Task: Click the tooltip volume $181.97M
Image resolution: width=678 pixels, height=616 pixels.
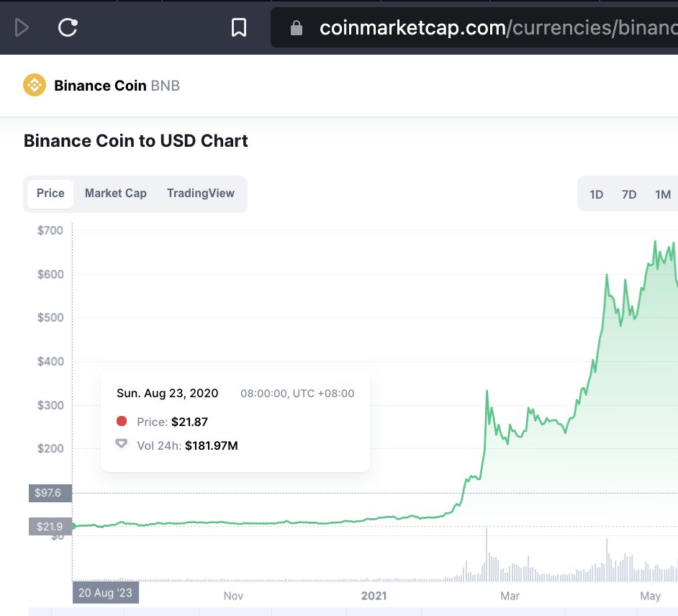Action: tap(212, 445)
